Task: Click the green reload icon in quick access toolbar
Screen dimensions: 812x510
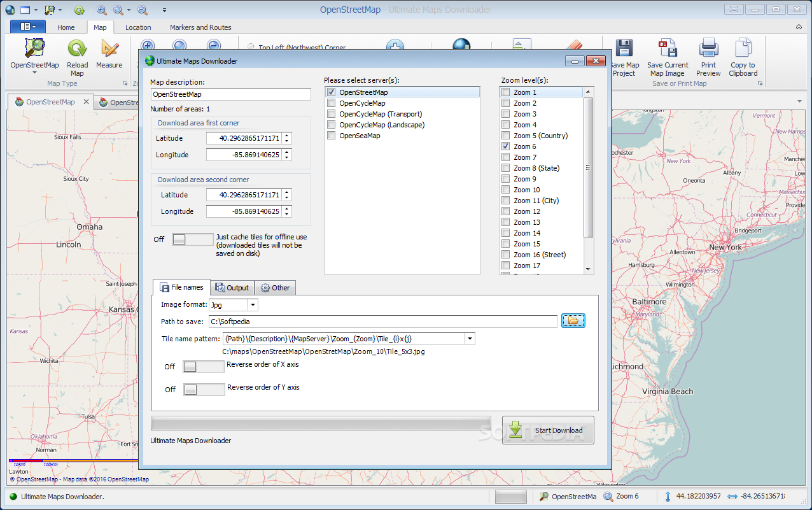Action: (79, 10)
